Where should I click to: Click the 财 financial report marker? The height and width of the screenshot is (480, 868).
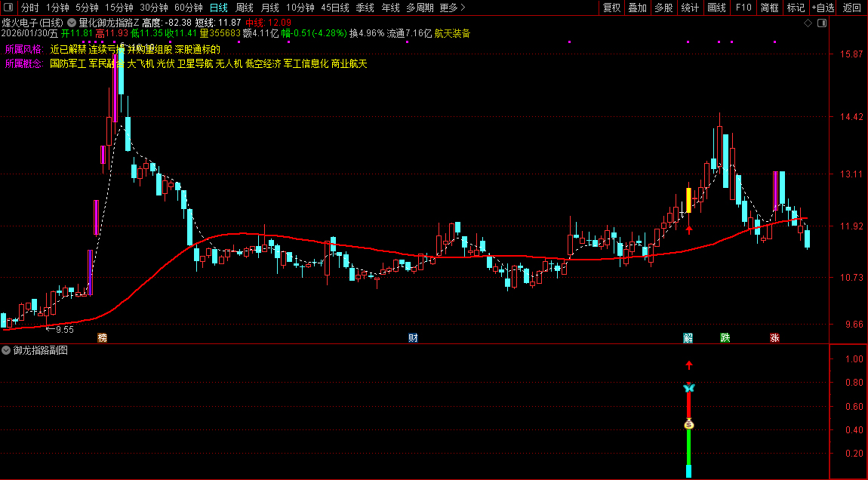click(413, 337)
